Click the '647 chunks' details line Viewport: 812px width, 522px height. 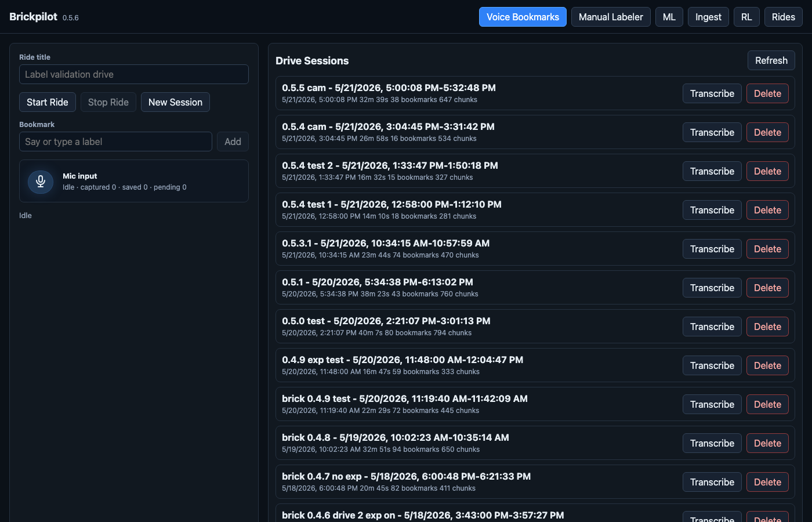click(379, 100)
